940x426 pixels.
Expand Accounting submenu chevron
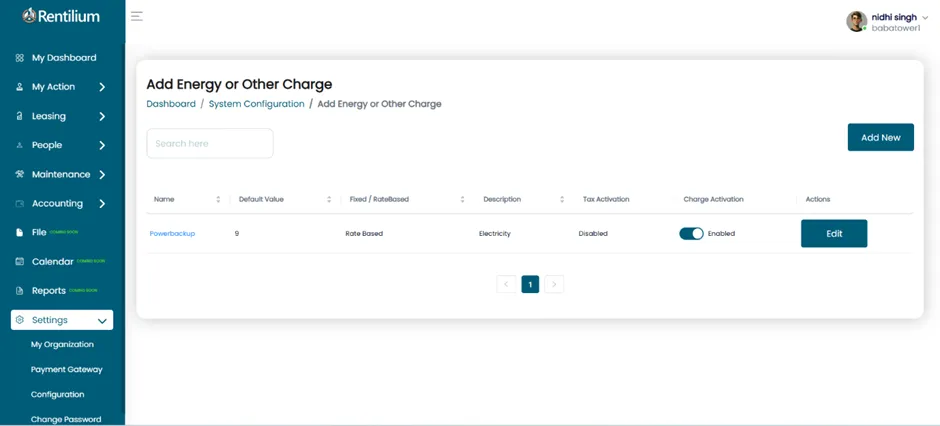click(102, 204)
